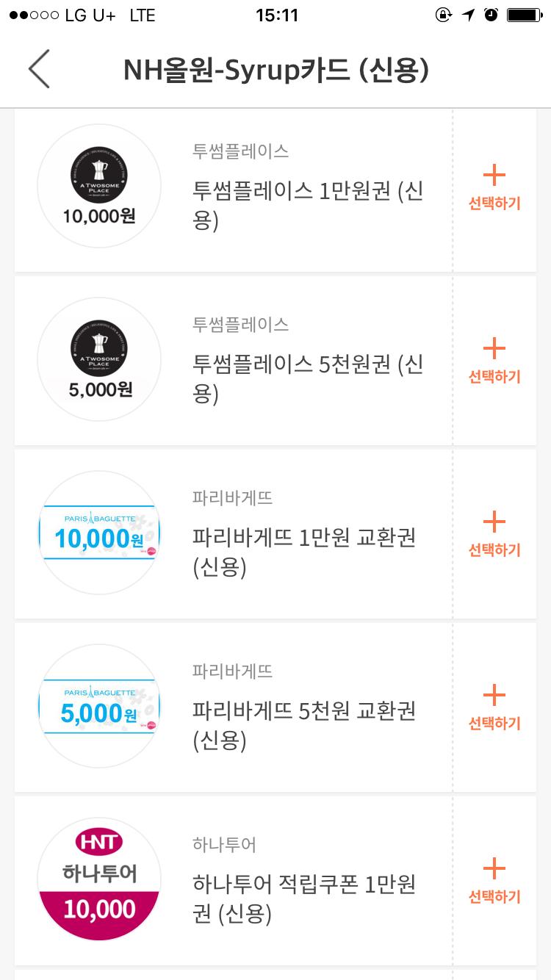Tap plus icon for Paris Baguette 5,000원 voucher
Viewport: 551px width, 980px height.
[494, 696]
